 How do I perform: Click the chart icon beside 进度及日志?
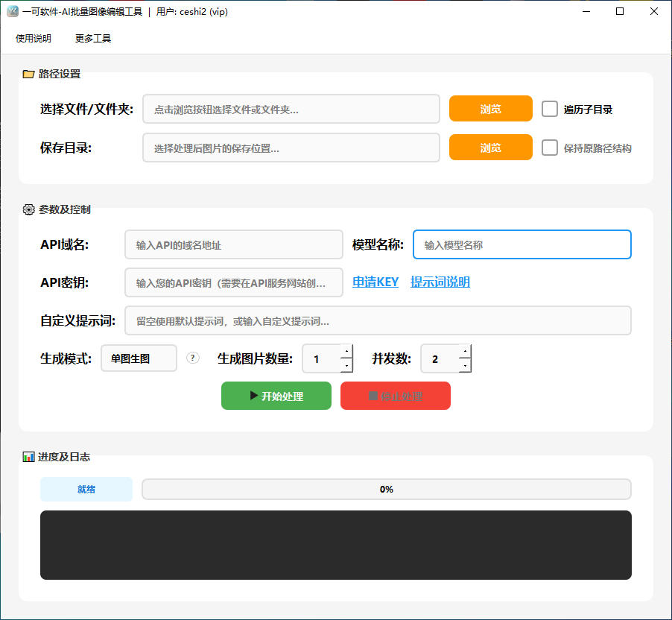(x=28, y=457)
